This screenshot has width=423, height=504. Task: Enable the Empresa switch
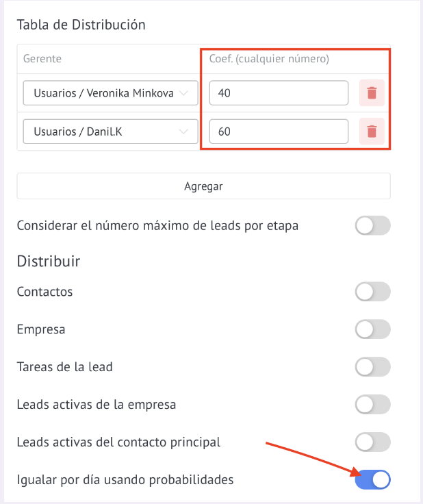pyautogui.click(x=372, y=329)
